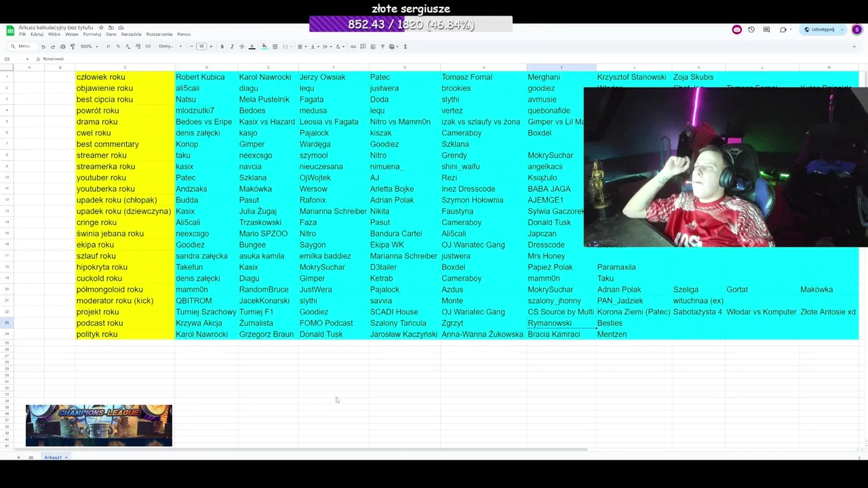The width and height of the screenshot is (868, 488).
Task: Open the font family dropdown
Action: tap(170, 47)
